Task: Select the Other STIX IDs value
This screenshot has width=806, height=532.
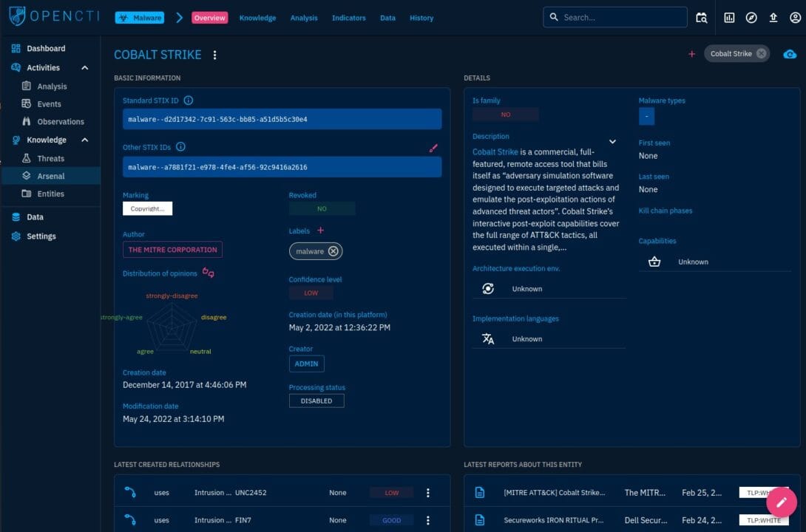Action: tap(282, 167)
